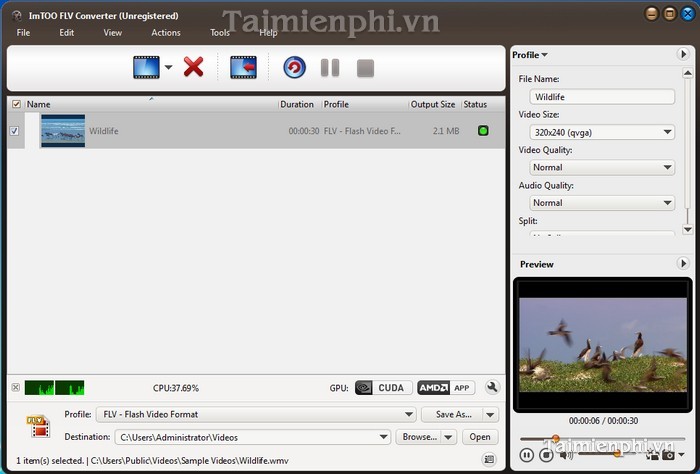Click the profile panel scroll down arrow
The height and width of the screenshot is (474, 700).
point(688,230)
